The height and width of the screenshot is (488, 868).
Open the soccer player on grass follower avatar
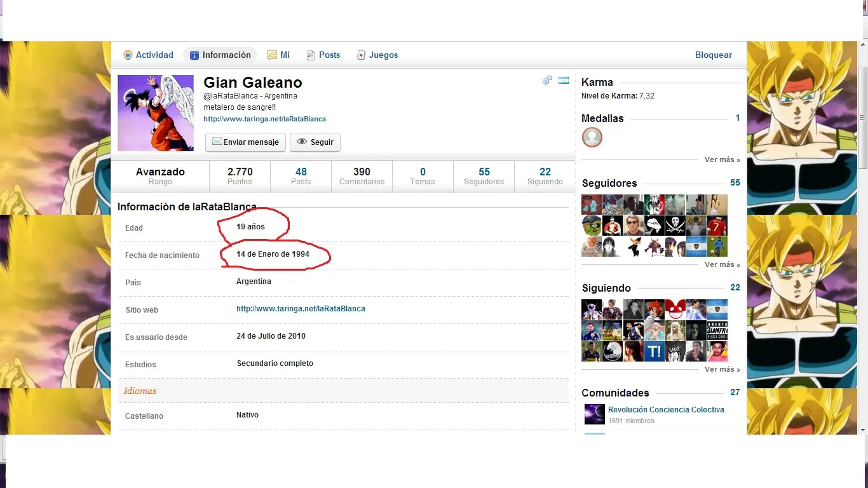tap(717, 247)
